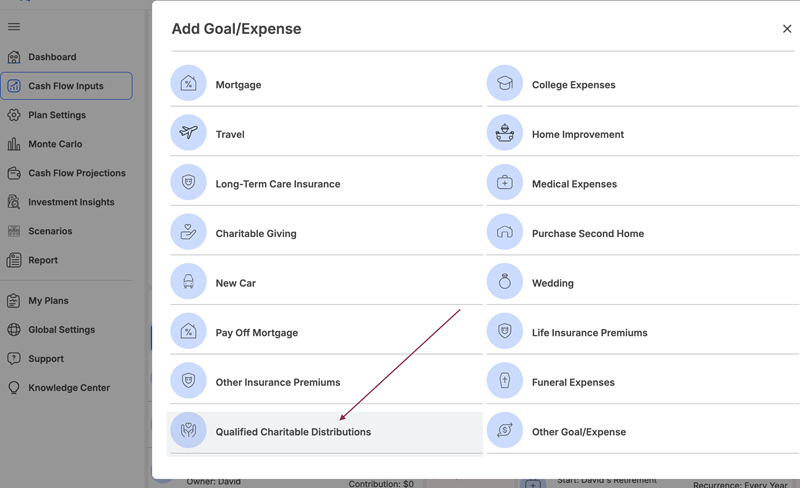Click the Life Insurance Premiums shield icon
This screenshot has width=800, height=489.
pyautogui.click(x=505, y=331)
